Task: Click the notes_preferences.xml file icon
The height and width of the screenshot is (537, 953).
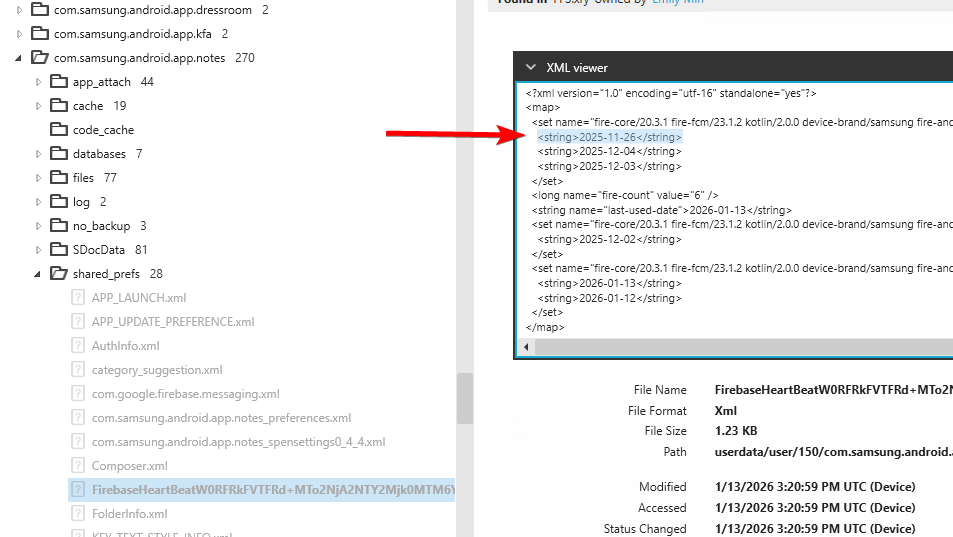Action: (x=78, y=417)
